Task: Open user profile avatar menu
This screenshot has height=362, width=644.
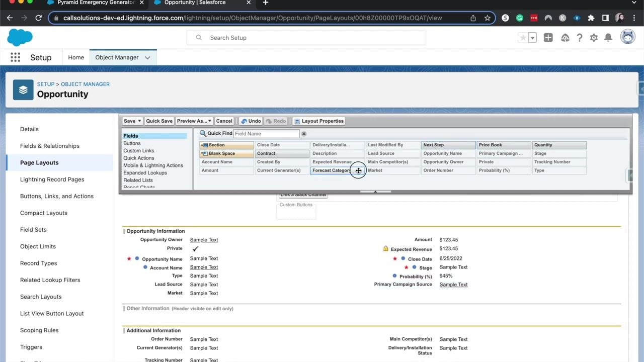Action: (627, 37)
